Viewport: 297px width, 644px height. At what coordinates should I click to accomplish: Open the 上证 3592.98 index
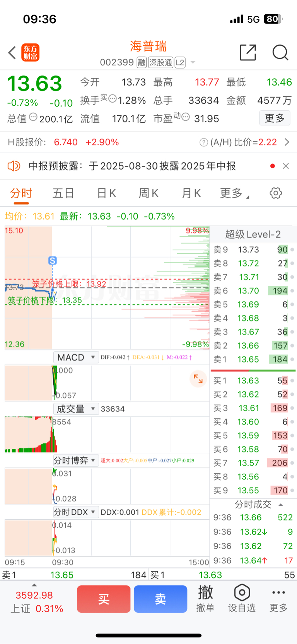pos(36,602)
